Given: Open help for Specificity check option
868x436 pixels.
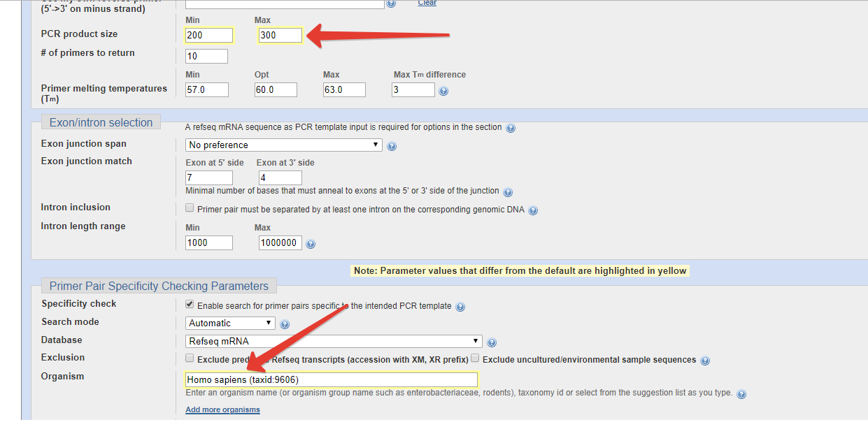Looking at the screenshot, I should [460, 307].
